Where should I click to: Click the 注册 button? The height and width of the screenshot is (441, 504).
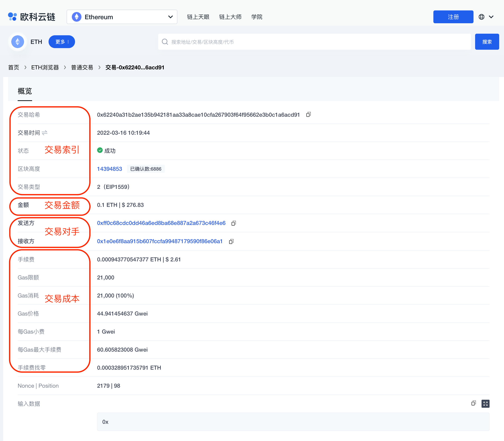tap(453, 17)
